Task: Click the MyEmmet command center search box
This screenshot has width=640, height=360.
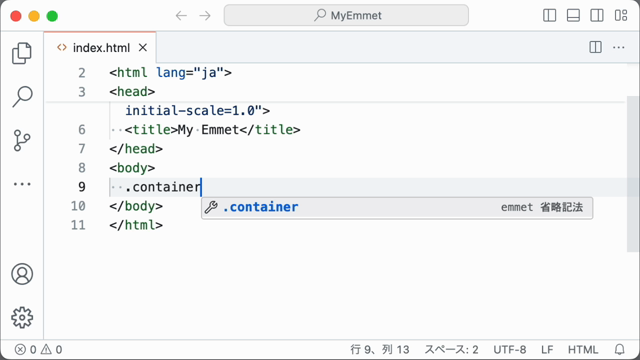Action: coord(346,16)
